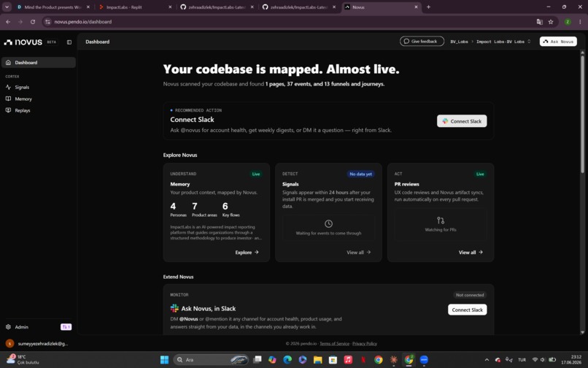Switch to the first GitHub ImpactLabs-Latest tab
This screenshot has width=588, height=368.
(217, 7)
